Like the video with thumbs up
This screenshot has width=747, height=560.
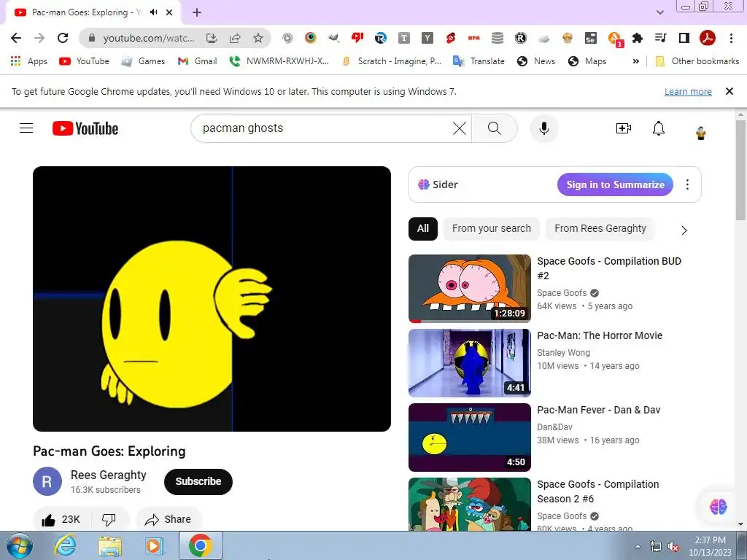click(x=61, y=519)
